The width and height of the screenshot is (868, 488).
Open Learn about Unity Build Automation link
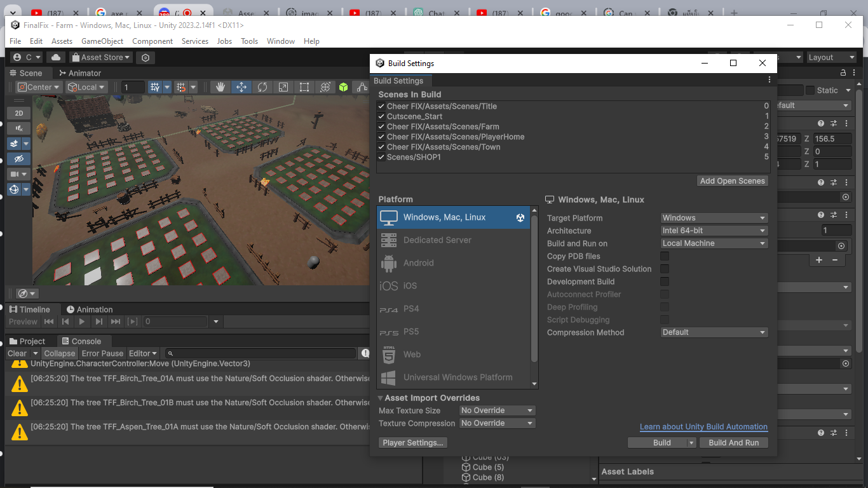(703, 427)
